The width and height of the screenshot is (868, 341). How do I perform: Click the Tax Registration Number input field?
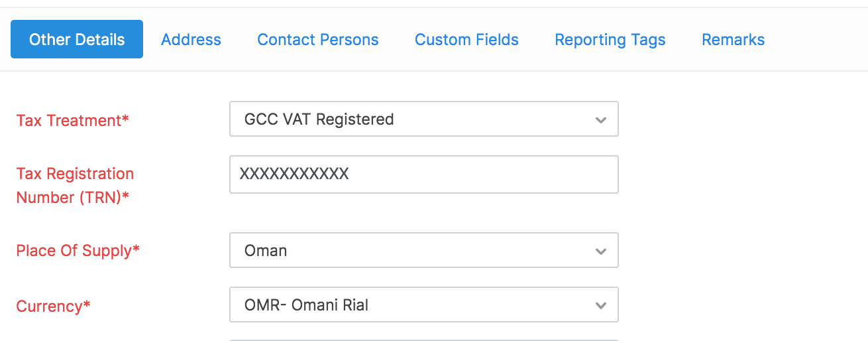tap(424, 174)
